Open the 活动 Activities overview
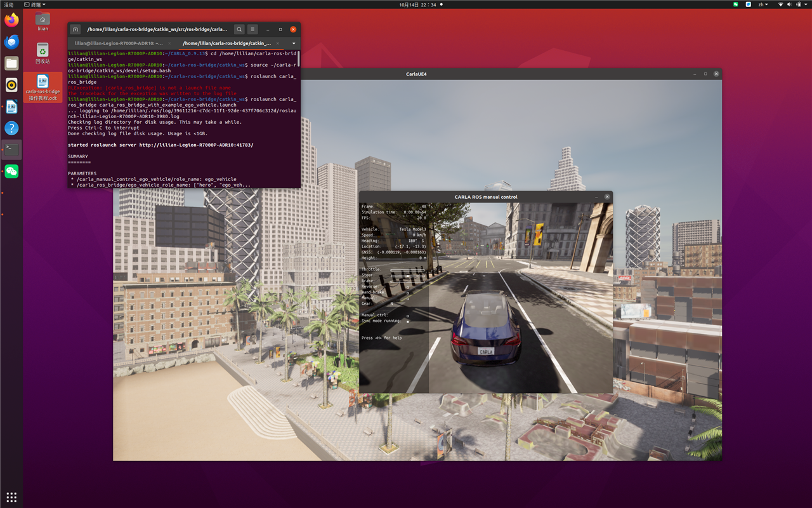This screenshot has width=812, height=508. click(x=9, y=4)
